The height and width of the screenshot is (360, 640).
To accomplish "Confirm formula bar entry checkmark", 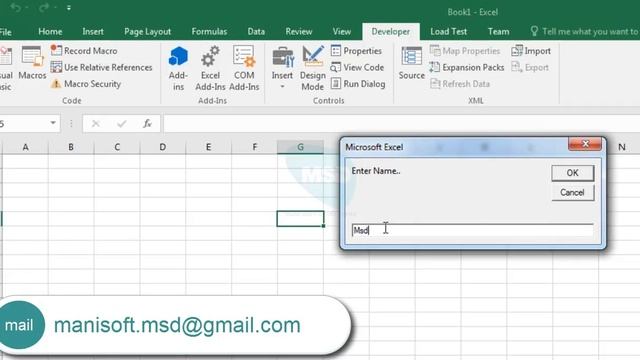I will pyautogui.click(x=121, y=123).
